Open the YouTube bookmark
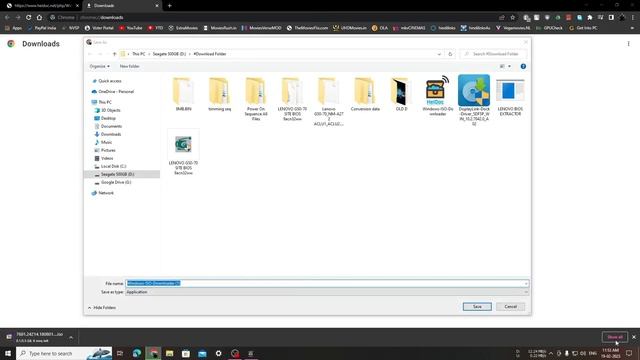This screenshot has height=360, width=640. tap(131, 28)
